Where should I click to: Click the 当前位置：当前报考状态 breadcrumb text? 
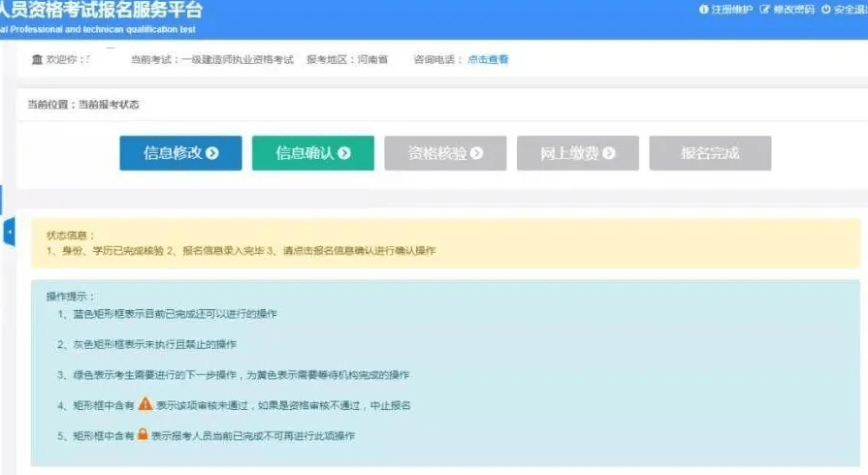[x=83, y=104]
